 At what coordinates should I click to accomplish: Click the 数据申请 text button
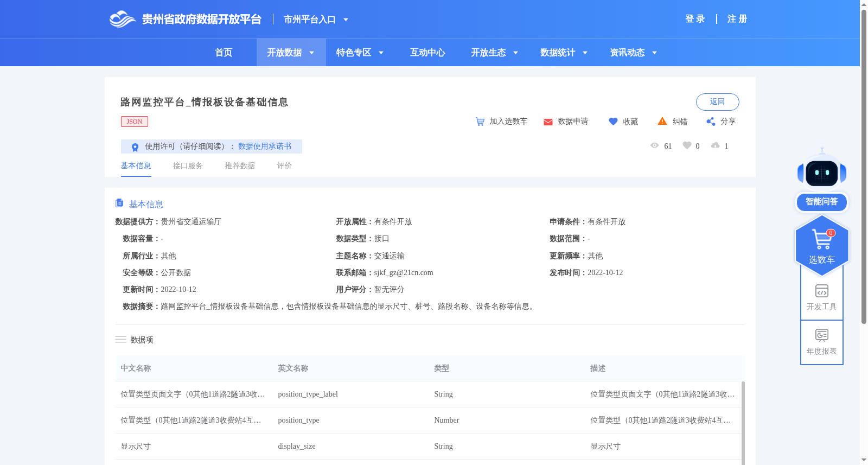pyautogui.click(x=573, y=122)
